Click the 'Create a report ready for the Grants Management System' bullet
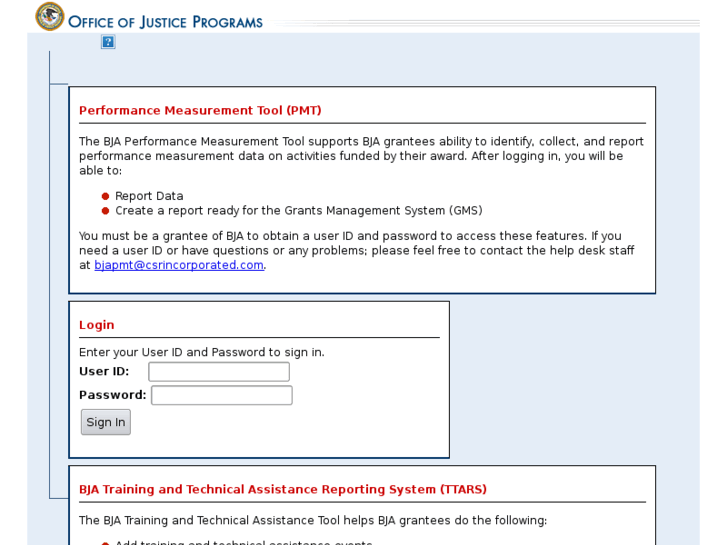The height and width of the screenshot is (545, 727). pyautogui.click(x=299, y=211)
